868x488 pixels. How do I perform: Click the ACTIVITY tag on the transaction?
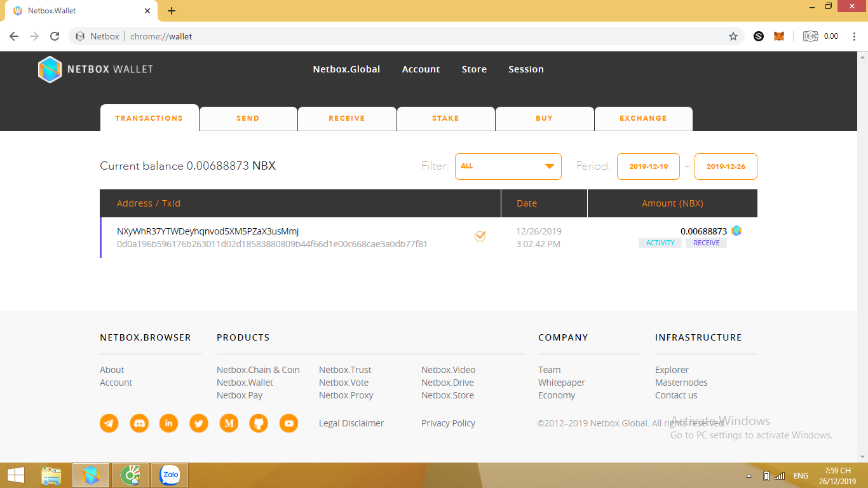coord(660,243)
